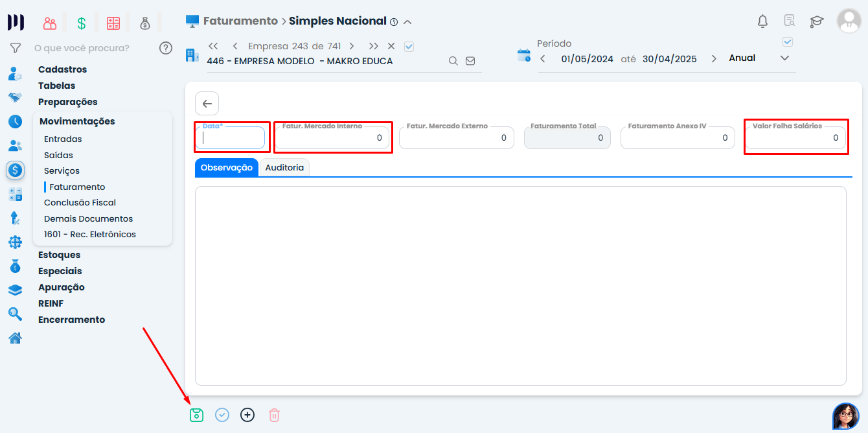The width and height of the screenshot is (868, 433).
Task: Clear company selection with X
Action: 391,46
